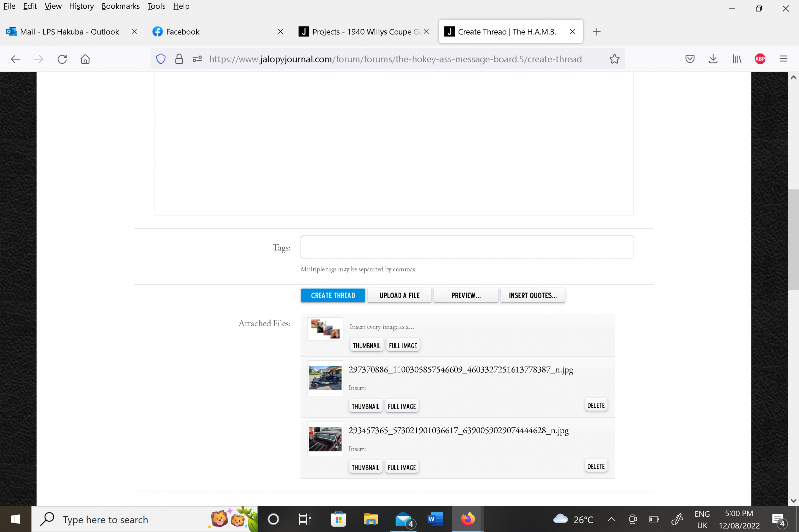Viewport: 799px width, 532px height.
Task: Switch to the Facebook tab
Action: click(x=200, y=31)
